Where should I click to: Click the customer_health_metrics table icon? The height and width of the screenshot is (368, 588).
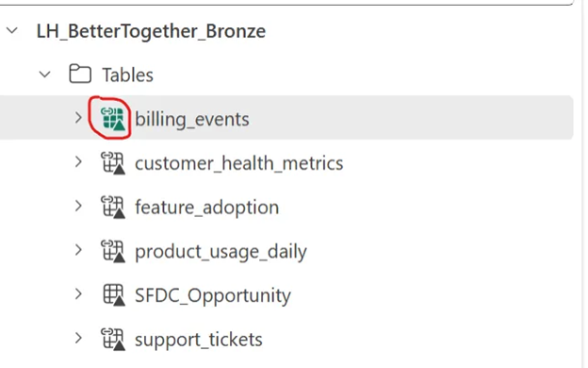coord(113,162)
